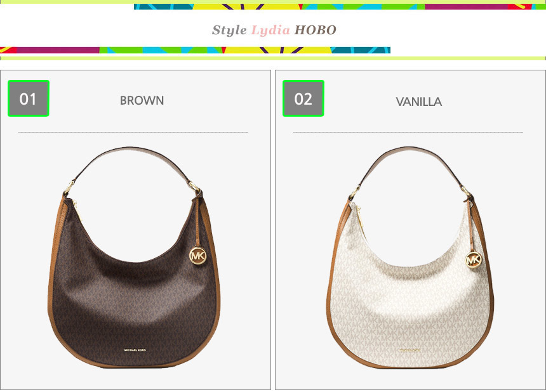Screen dimensions: 546x392
Task: Click the tan leather trim on vanilla bag
Action: tap(330, 285)
